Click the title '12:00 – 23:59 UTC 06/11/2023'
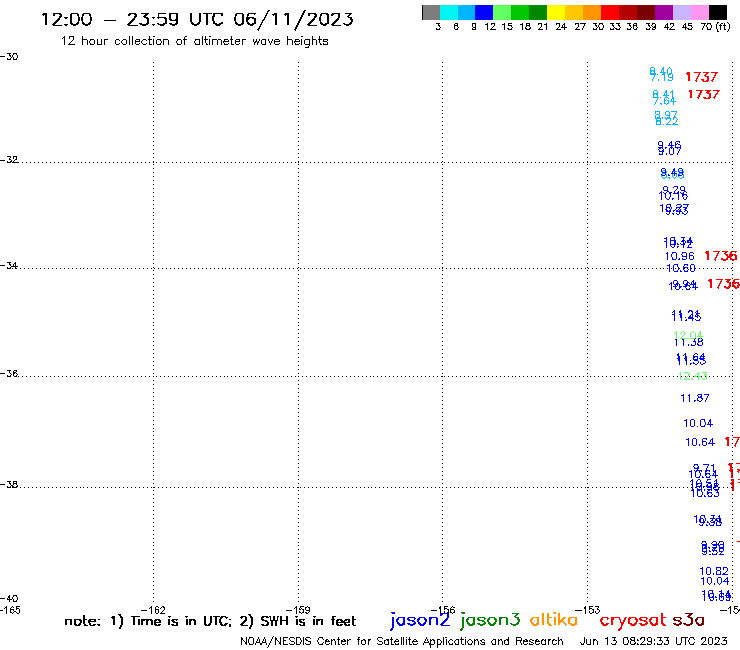 point(197,19)
